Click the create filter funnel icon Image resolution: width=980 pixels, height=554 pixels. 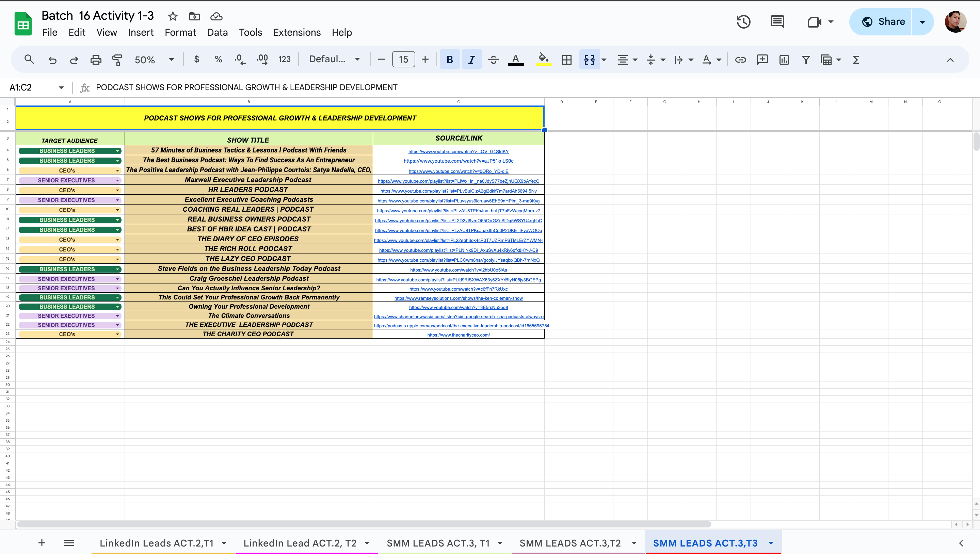[x=806, y=60]
